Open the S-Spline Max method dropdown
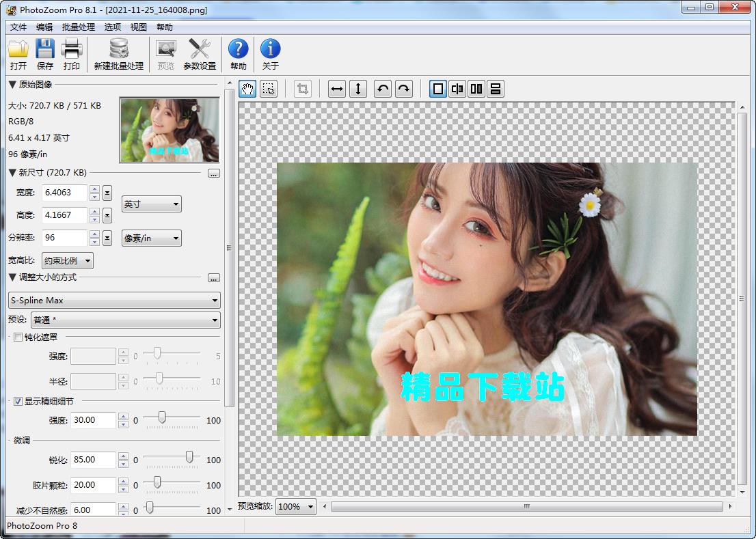756x539 pixels. [114, 300]
